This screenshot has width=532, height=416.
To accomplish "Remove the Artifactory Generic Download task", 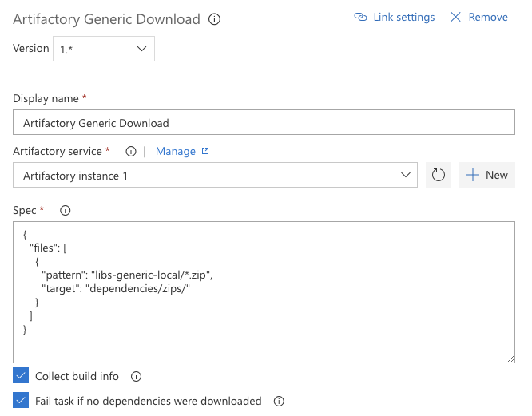I will click(x=479, y=17).
